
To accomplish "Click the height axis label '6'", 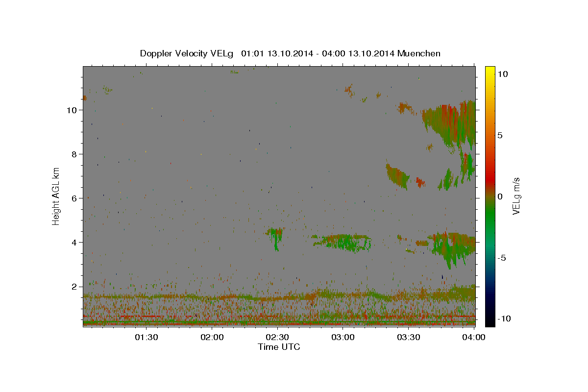I will tap(74, 198).
